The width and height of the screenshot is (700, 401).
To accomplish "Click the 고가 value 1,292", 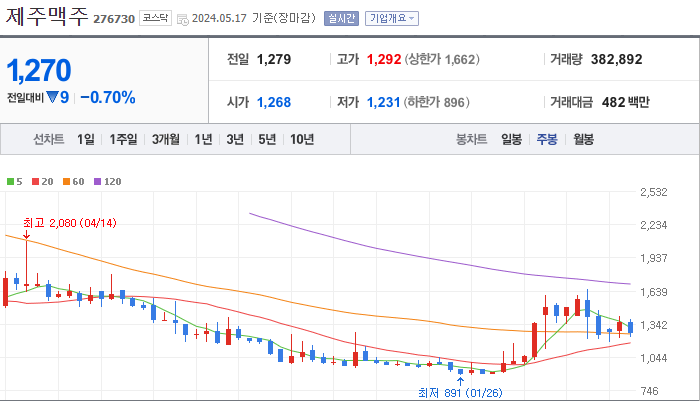I will pos(384,59).
